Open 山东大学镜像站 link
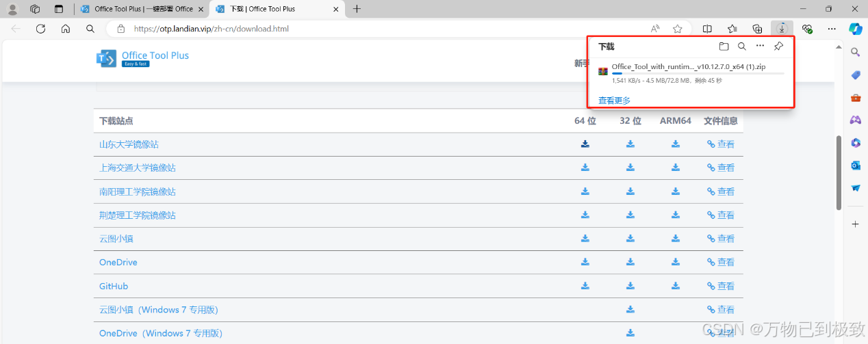 coord(129,144)
